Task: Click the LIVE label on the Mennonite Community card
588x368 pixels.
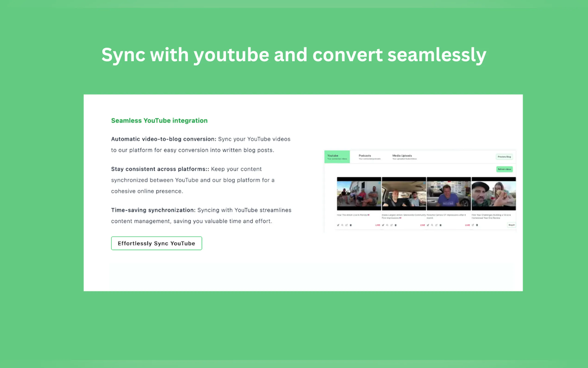Action: pyautogui.click(x=423, y=225)
